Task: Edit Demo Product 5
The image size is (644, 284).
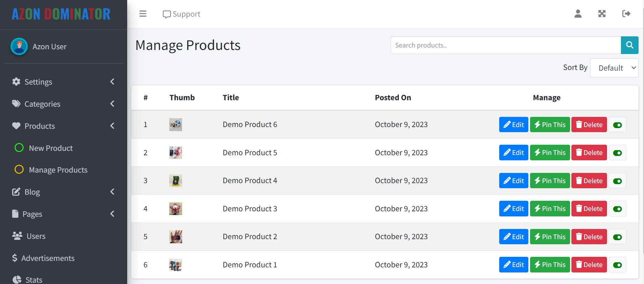Action: (x=513, y=153)
